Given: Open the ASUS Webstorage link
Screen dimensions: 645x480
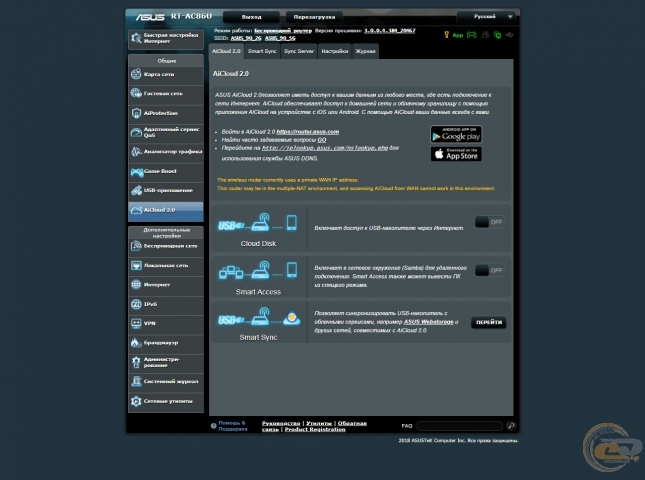Looking at the screenshot, I should click(429, 322).
